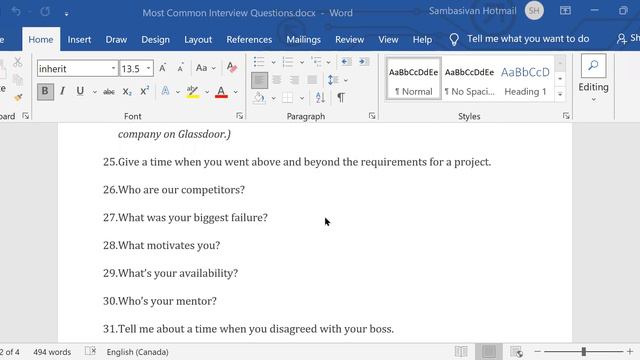Click Read Mode view icon
640x360 pixels.
click(461, 351)
